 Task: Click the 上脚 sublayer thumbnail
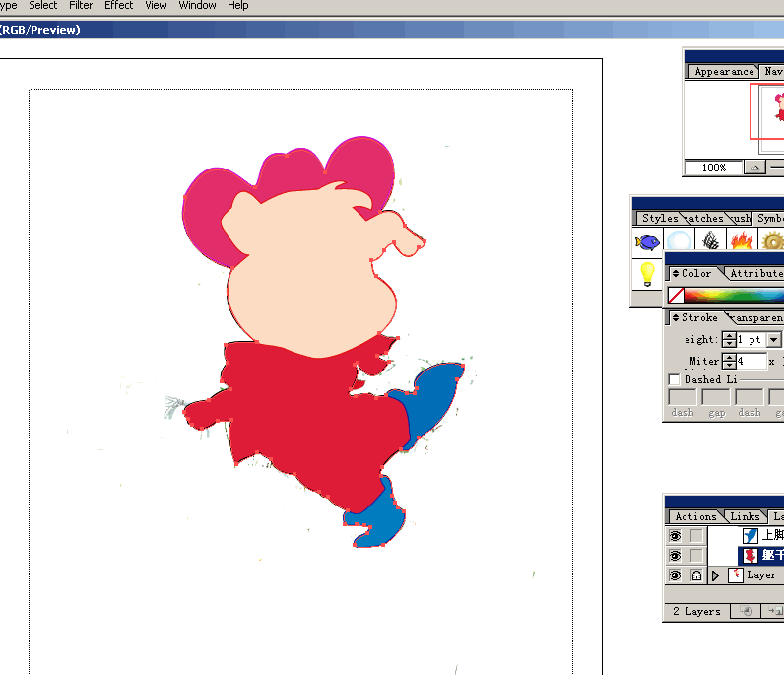(x=750, y=536)
